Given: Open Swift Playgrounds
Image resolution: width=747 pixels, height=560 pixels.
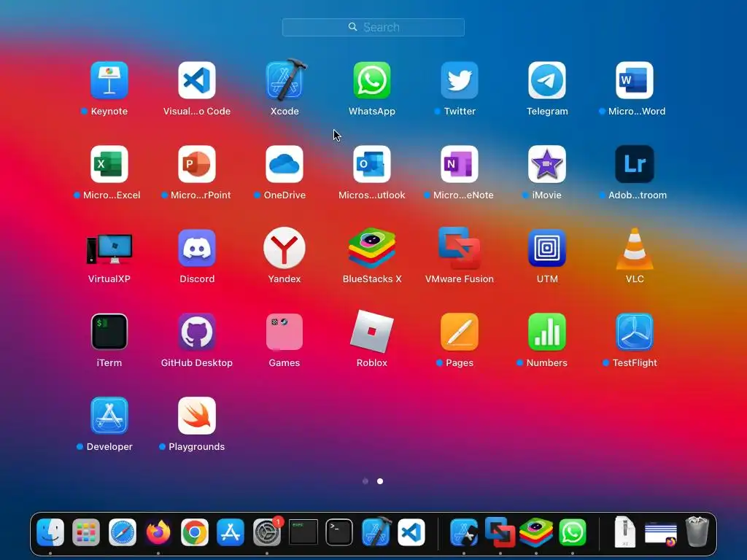Looking at the screenshot, I should point(197,416).
